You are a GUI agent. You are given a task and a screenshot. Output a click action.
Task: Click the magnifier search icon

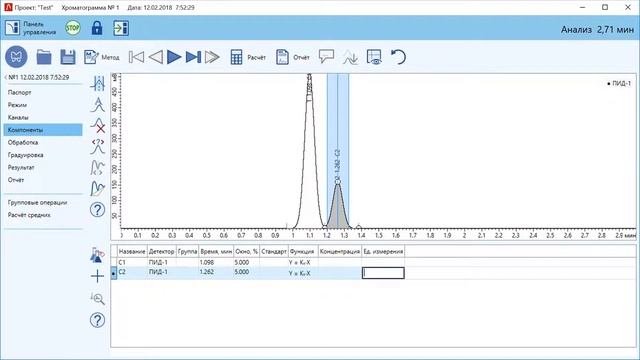pyautogui.click(x=98, y=298)
